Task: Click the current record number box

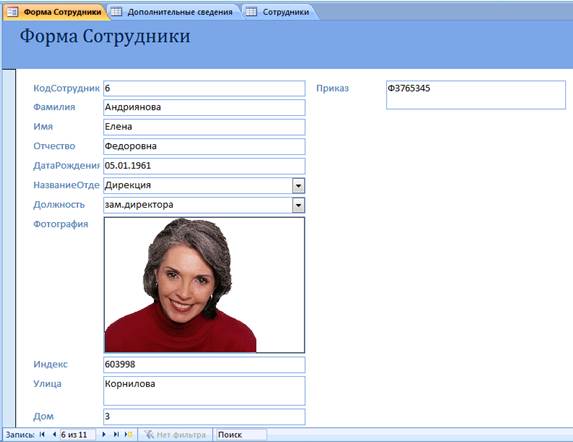Action: coord(77,435)
